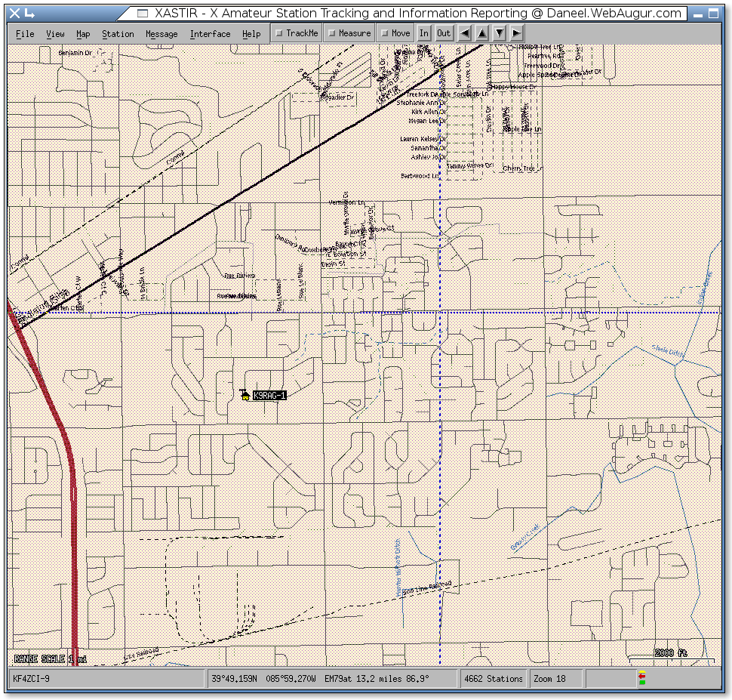This screenshot has width=732, height=700.
Task: Click the 2000 ft scale bar label
Action: click(x=670, y=652)
